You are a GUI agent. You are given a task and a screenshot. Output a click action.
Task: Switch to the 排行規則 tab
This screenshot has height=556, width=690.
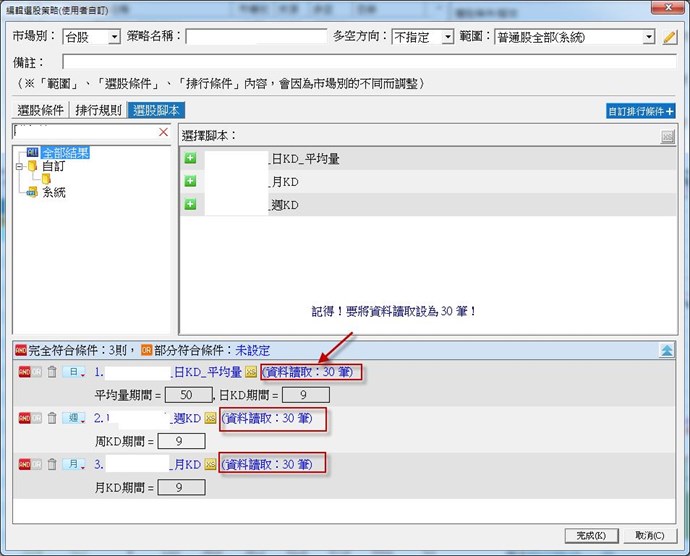[99, 110]
